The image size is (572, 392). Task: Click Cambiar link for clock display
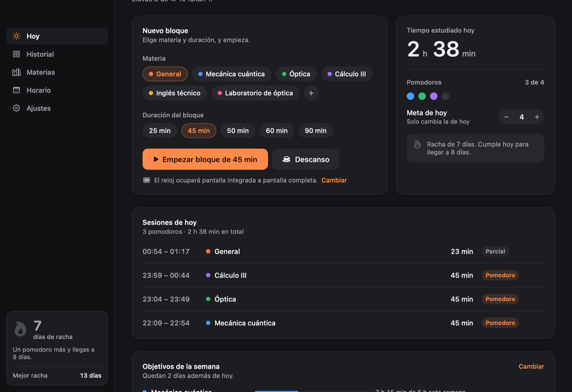(334, 180)
